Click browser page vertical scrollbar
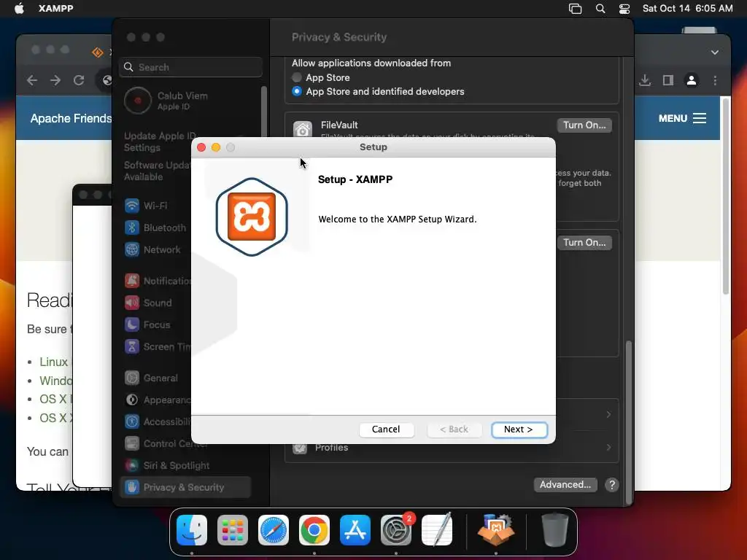Viewport: 747px width, 560px height. (x=726, y=196)
